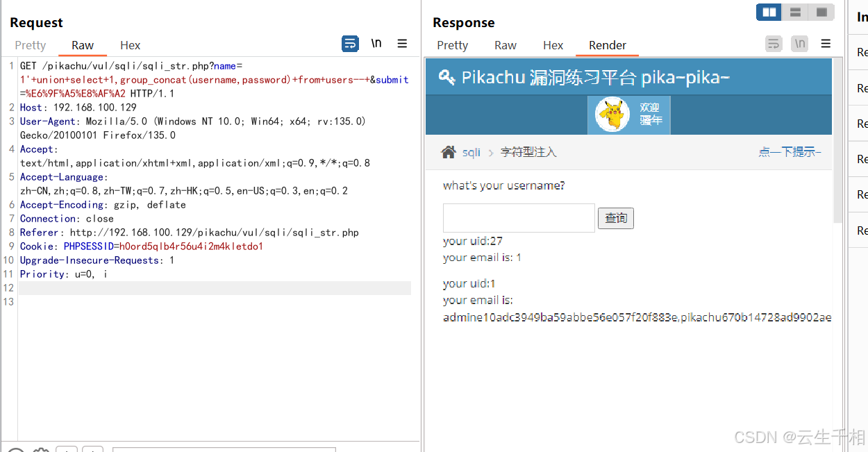Open Response pane hamburger options menu
Screen dimensions: 868x452
[x=826, y=44]
